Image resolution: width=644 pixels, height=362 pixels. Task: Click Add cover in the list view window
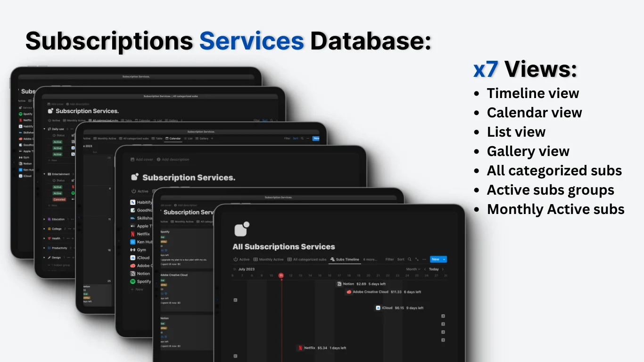pyautogui.click(x=142, y=159)
